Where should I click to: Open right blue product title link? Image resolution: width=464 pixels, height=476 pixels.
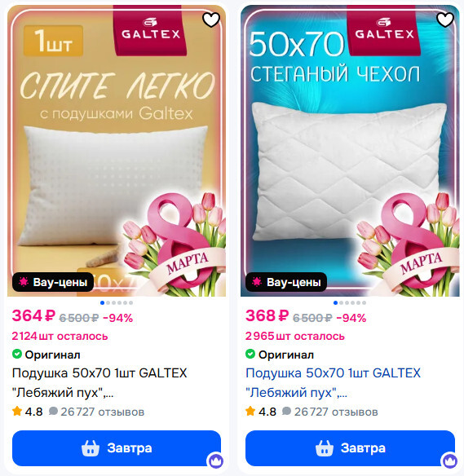point(333,383)
